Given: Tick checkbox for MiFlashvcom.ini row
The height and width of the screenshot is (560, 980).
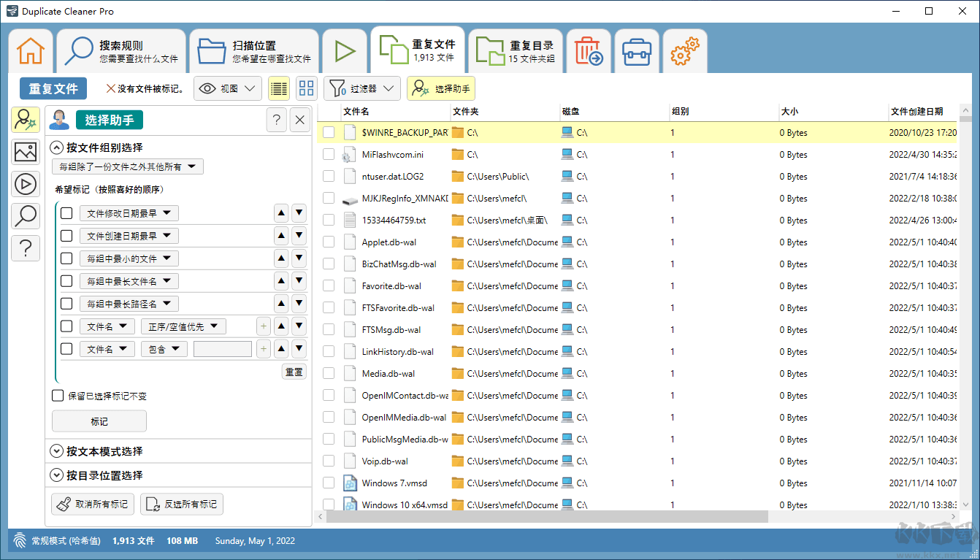Looking at the screenshot, I should [x=329, y=155].
